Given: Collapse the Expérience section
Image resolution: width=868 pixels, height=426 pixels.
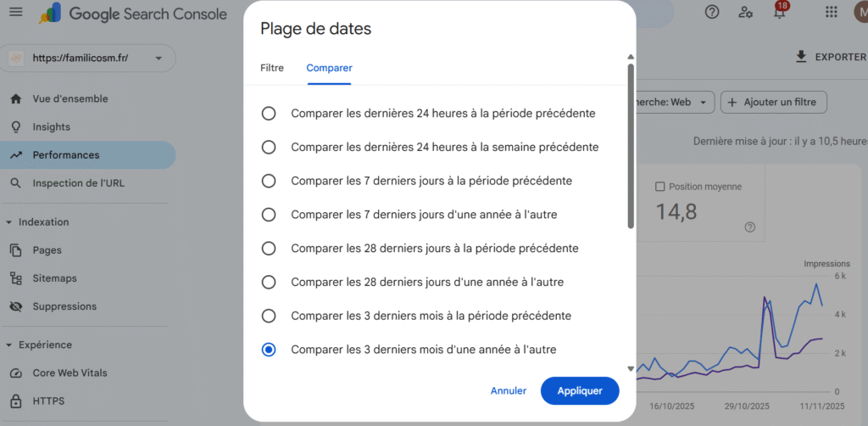Looking at the screenshot, I should pos(8,345).
